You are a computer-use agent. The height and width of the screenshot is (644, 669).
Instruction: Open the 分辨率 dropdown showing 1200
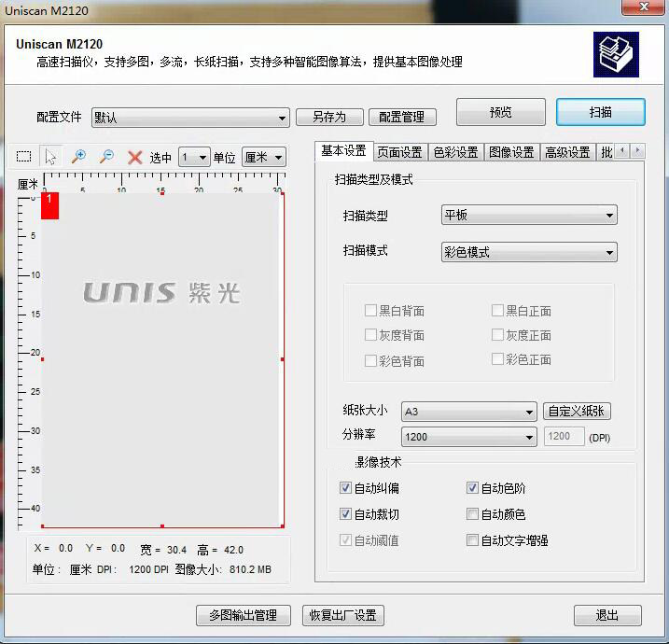click(x=469, y=437)
